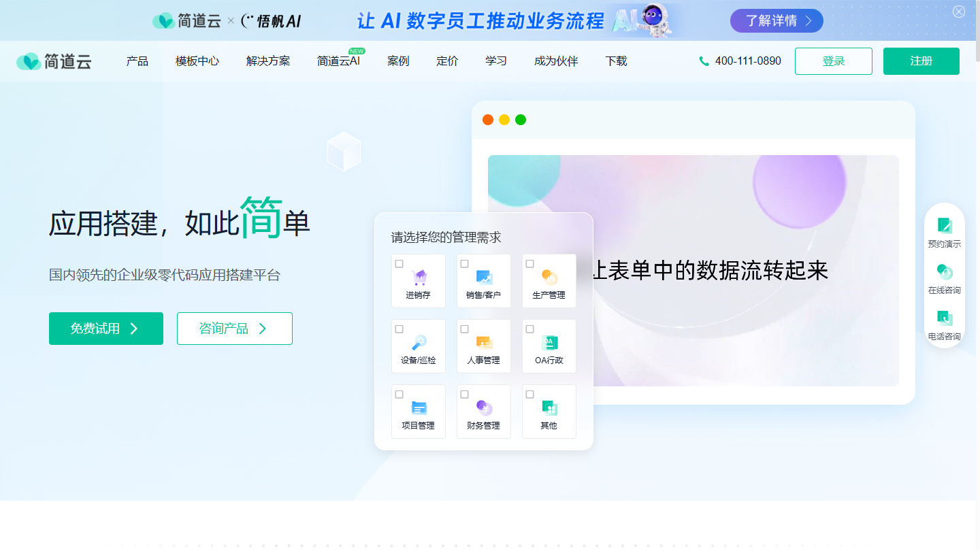Click the 其他 icon

point(549,407)
